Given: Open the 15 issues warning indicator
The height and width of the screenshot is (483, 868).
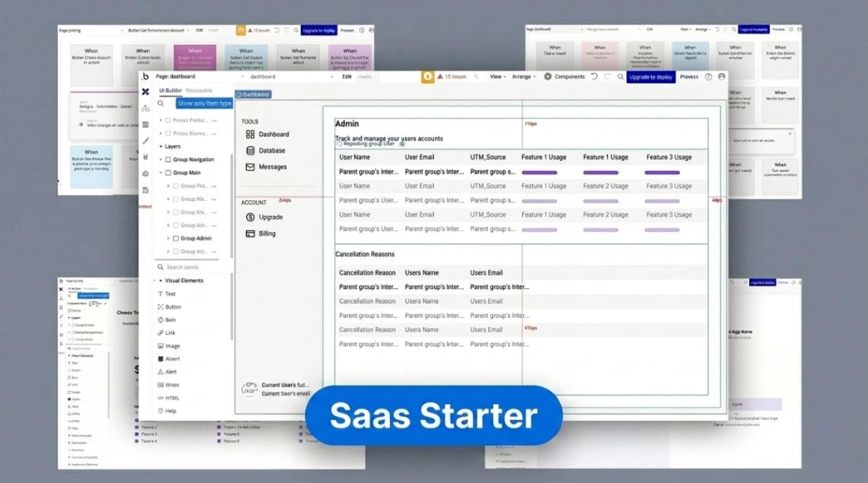Looking at the screenshot, I should tap(452, 77).
